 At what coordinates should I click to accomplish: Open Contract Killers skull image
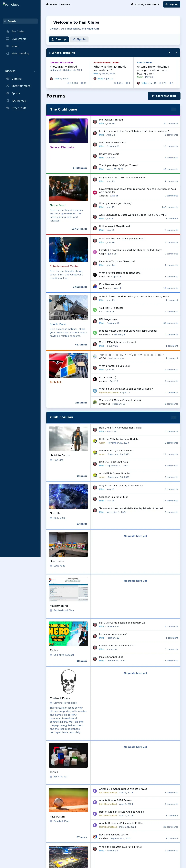[68, 681]
